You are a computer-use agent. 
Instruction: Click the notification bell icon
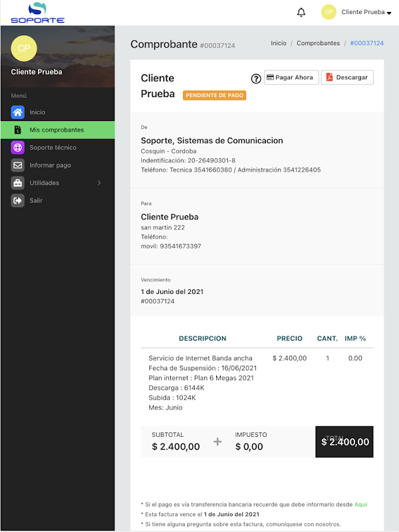click(301, 12)
